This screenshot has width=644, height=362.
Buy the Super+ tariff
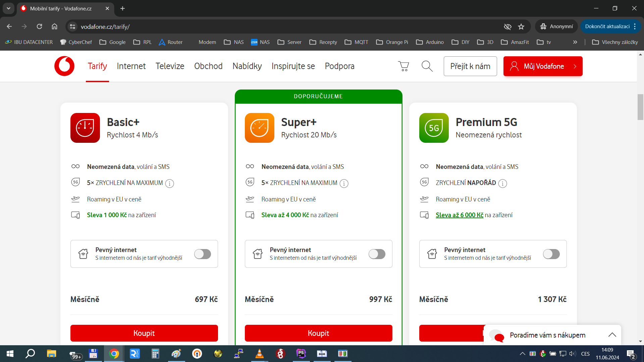click(x=319, y=333)
